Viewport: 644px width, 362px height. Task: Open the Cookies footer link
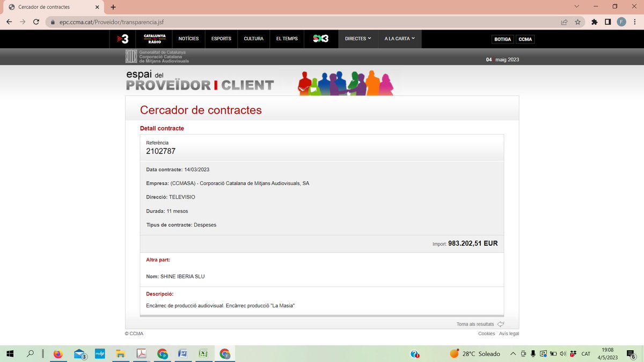tap(486, 334)
